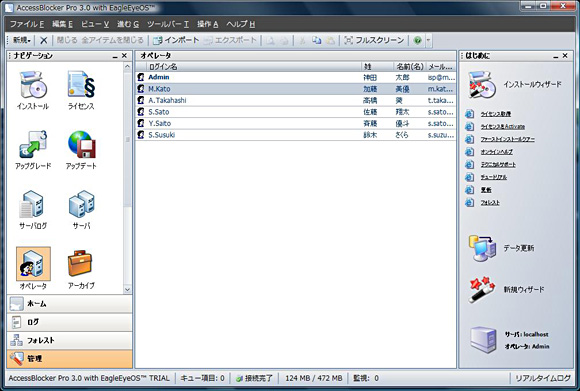This screenshot has width=580, height=391.
Task: Open the ヘルプ menu
Action: pyautogui.click(x=240, y=24)
